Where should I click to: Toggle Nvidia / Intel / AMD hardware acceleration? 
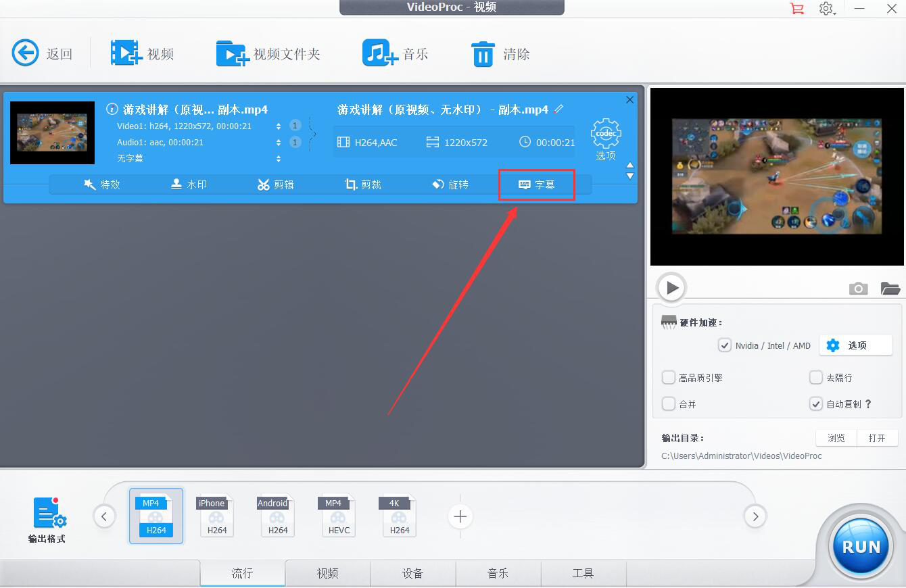(x=725, y=345)
